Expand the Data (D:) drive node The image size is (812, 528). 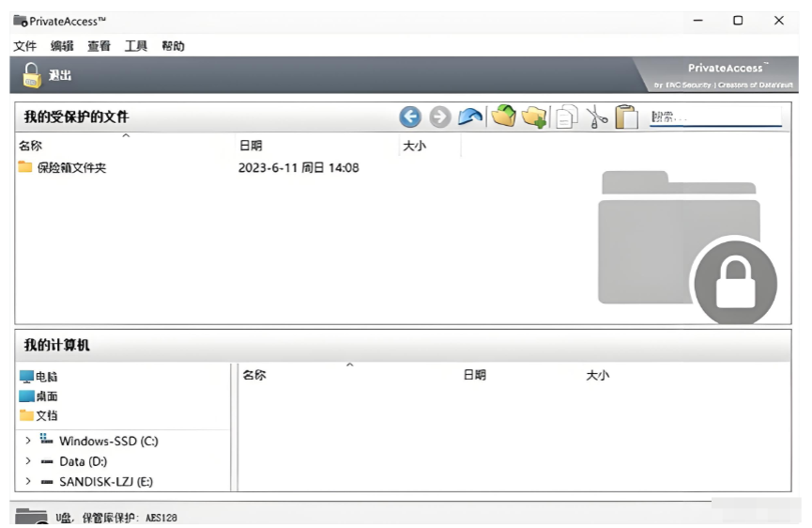point(28,461)
